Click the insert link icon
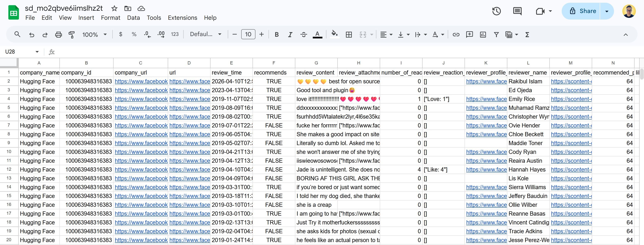 (456, 34)
